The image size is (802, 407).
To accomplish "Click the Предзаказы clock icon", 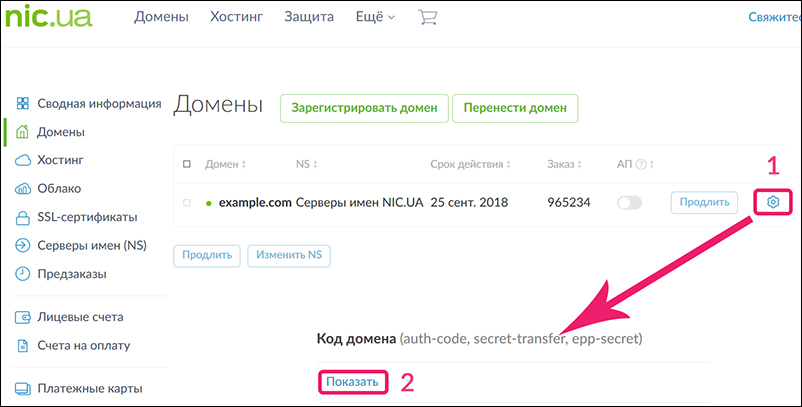I will pos(23,274).
